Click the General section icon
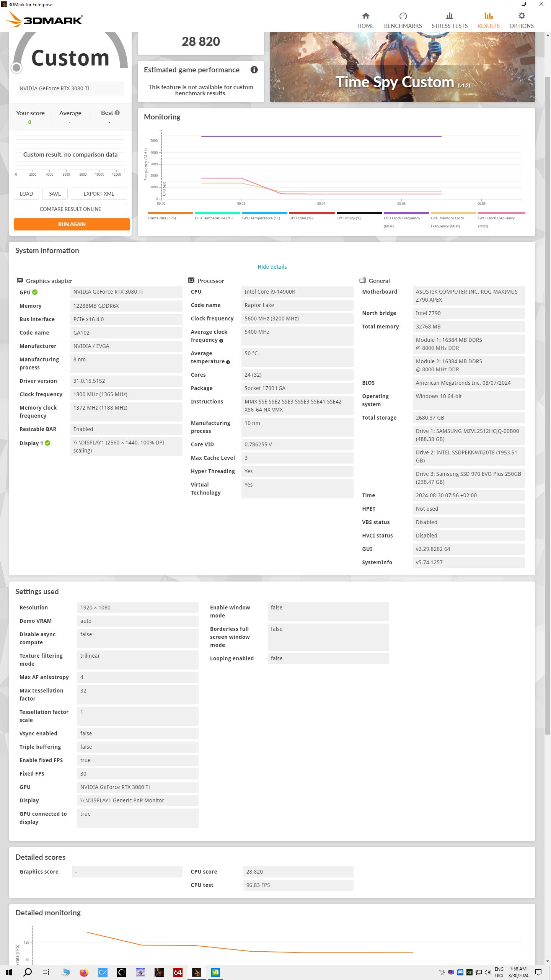Screen dimensions: 551x980 click(x=362, y=280)
